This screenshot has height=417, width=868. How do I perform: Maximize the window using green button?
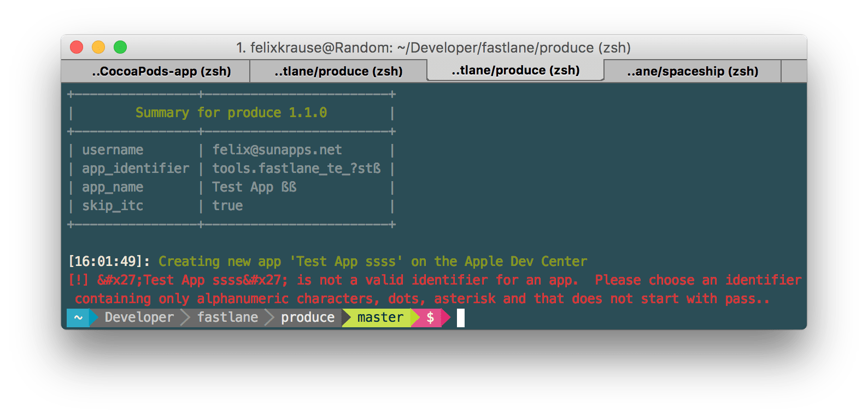(120, 47)
